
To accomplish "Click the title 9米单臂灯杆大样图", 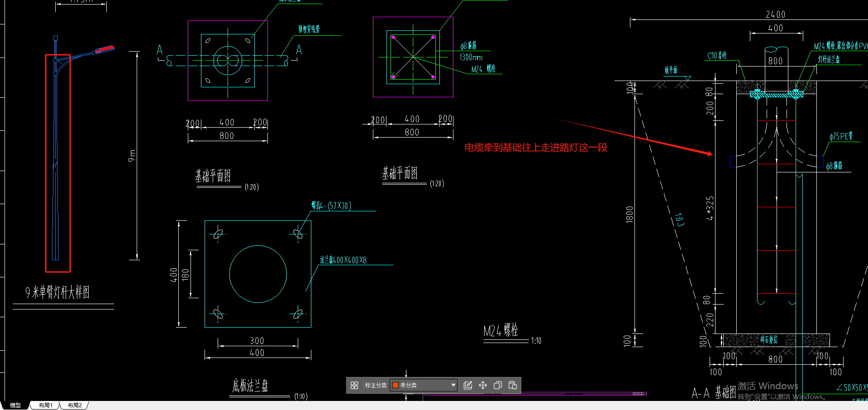I will (57, 292).
